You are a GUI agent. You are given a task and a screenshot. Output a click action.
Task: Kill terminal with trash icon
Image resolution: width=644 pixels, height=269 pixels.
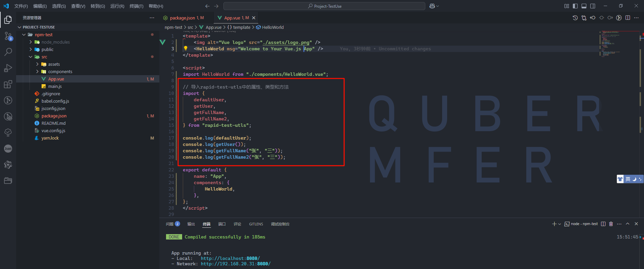(x=611, y=224)
